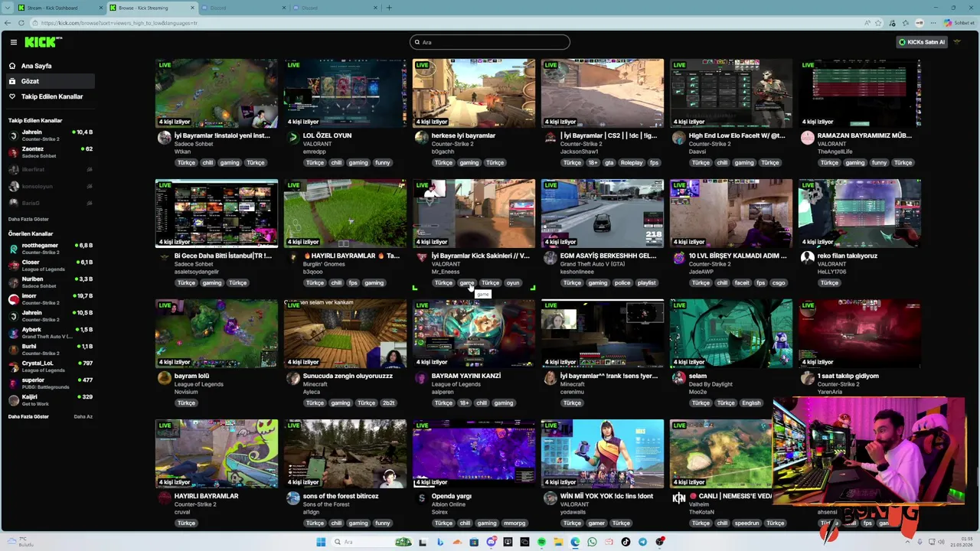Open TikTok from the taskbar
980x551 pixels.
pyautogui.click(x=626, y=542)
